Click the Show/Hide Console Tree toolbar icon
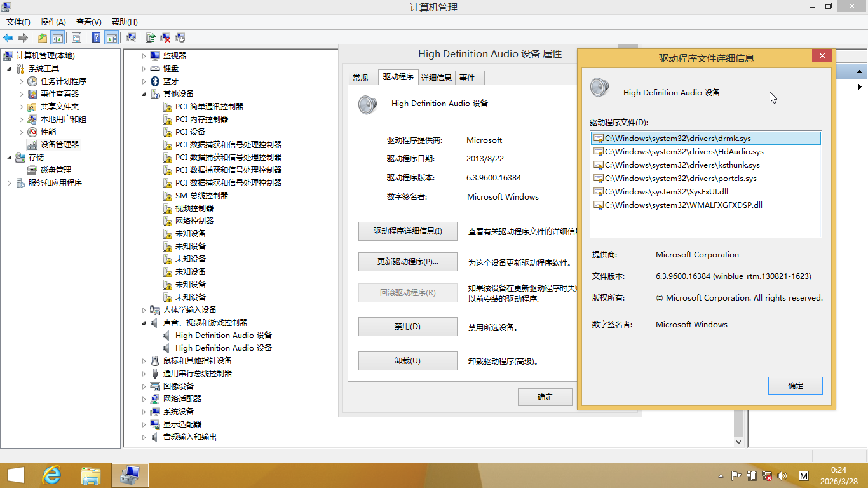Image resolution: width=868 pixels, height=488 pixels. [58, 37]
